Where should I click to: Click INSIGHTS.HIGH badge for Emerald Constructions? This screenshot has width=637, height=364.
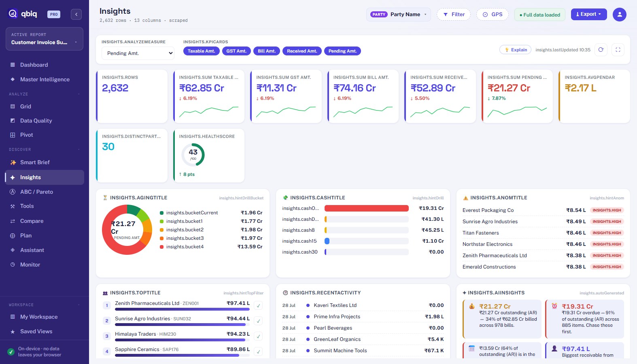click(x=607, y=267)
